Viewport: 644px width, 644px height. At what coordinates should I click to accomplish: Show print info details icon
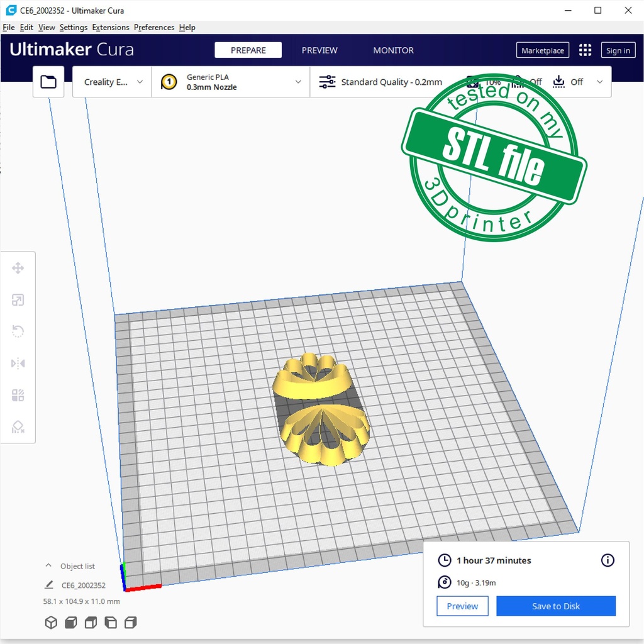click(x=608, y=560)
